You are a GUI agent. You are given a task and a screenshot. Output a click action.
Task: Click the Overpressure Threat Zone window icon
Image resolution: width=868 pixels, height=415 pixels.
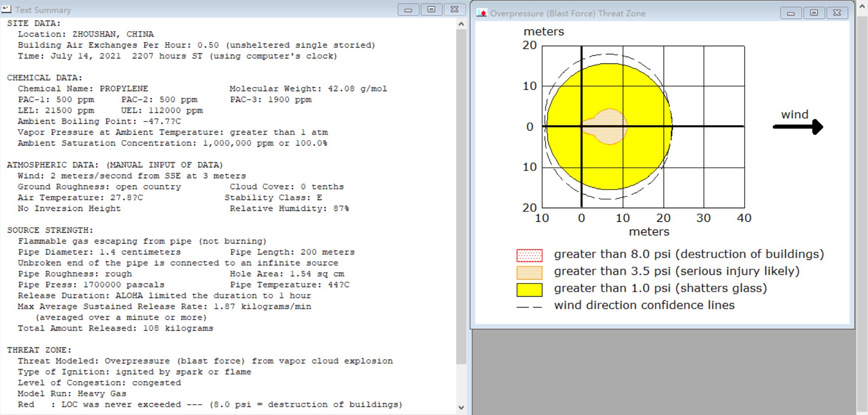(482, 13)
